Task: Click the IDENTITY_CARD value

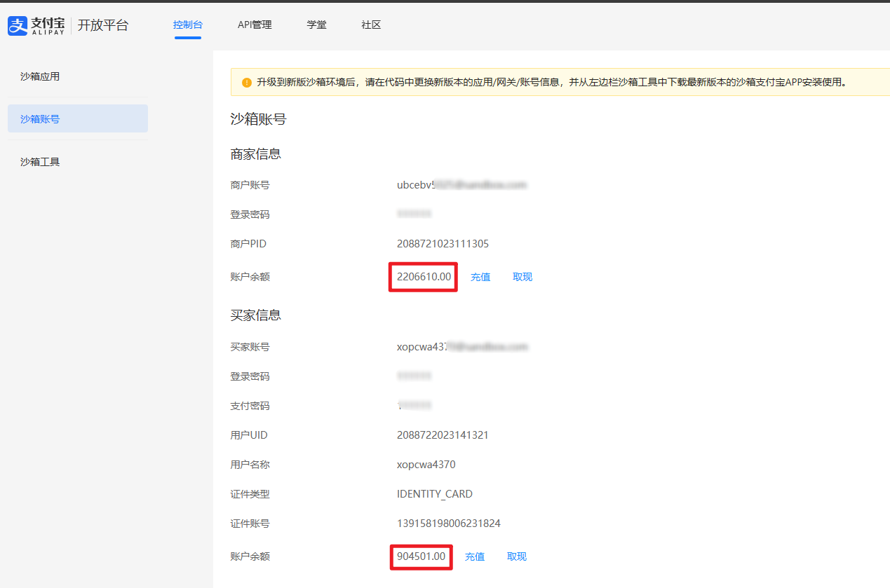Action: click(435, 494)
